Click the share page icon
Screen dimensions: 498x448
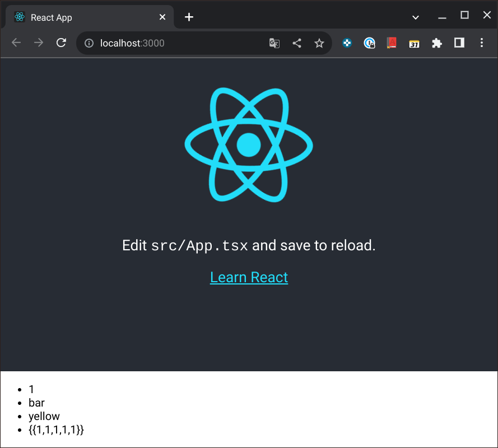coord(297,43)
